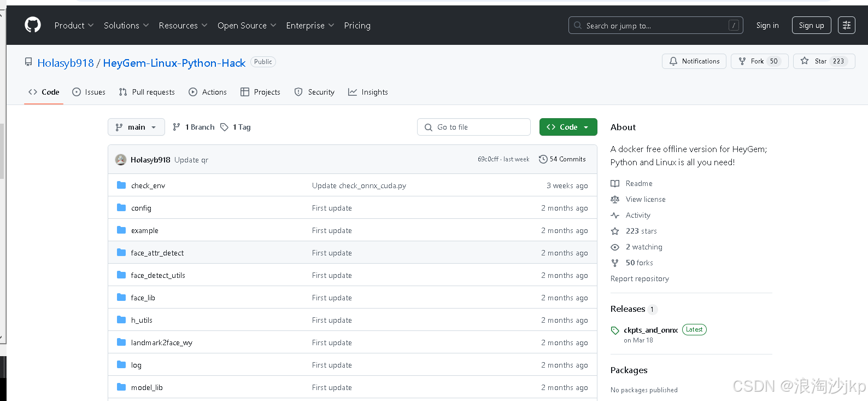Open the Releases heading link
Viewport: 868px width, 401px height.
(627, 309)
